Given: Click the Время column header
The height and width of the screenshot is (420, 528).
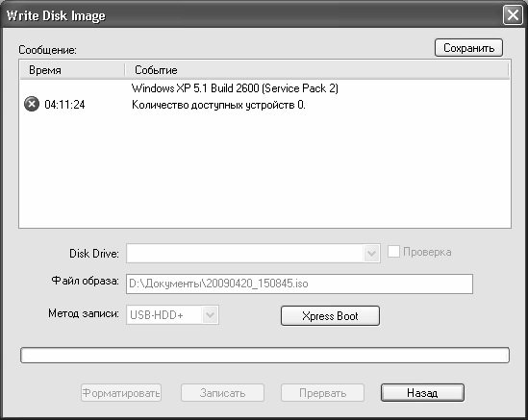Looking at the screenshot, I should (72, 70).
